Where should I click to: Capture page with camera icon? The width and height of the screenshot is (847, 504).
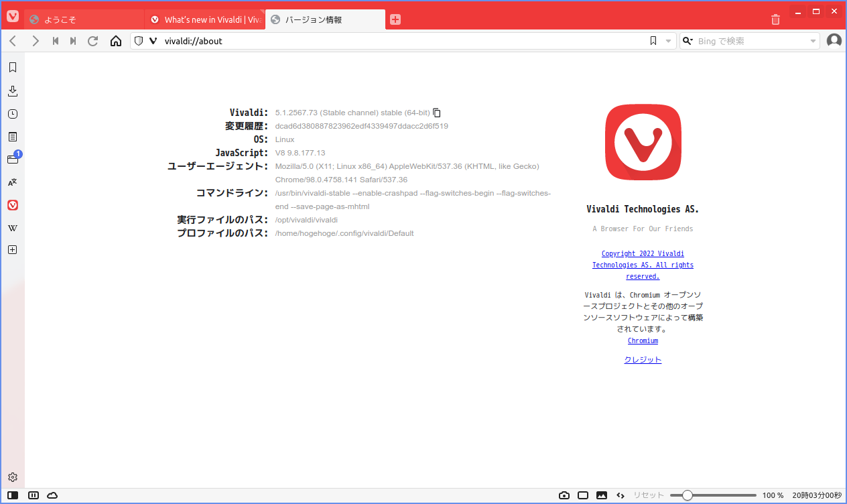click(564, 495)
